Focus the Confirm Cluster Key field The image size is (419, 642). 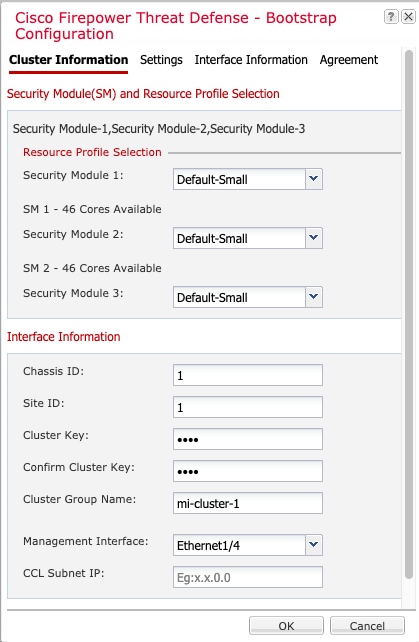[248, 471]
